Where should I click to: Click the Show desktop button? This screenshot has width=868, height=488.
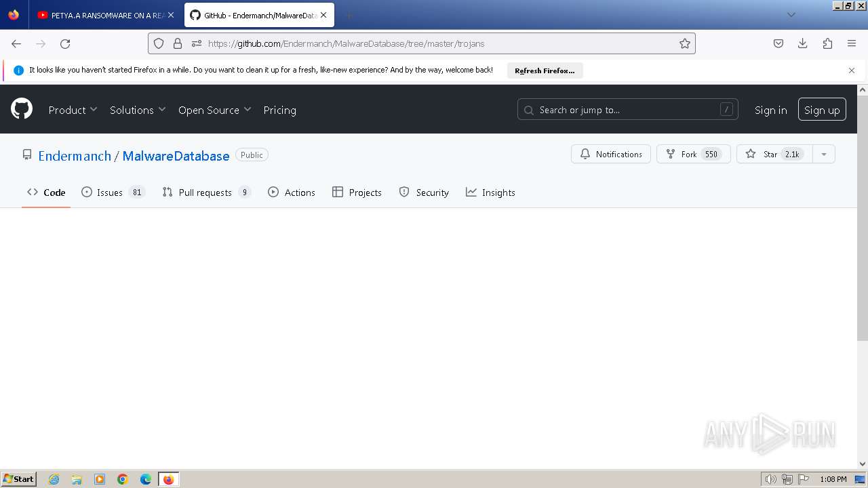tap(861, 479)
